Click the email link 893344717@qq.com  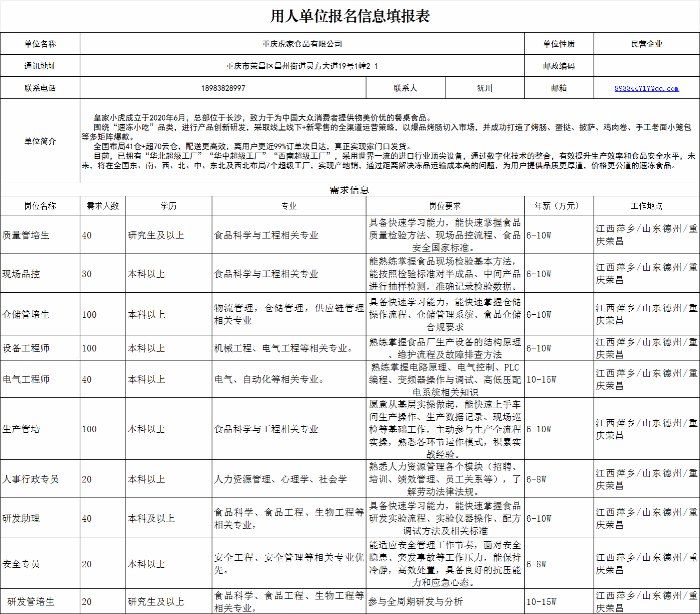point(646,88)
